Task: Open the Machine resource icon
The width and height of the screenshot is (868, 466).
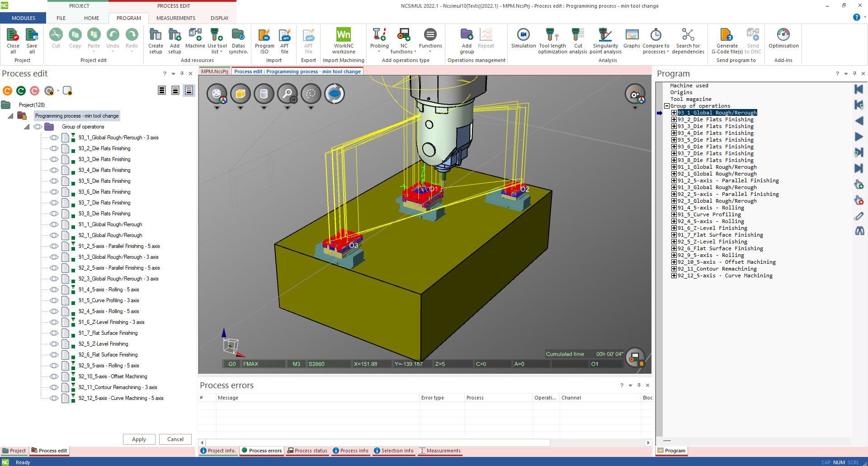Action: (195, 38)
